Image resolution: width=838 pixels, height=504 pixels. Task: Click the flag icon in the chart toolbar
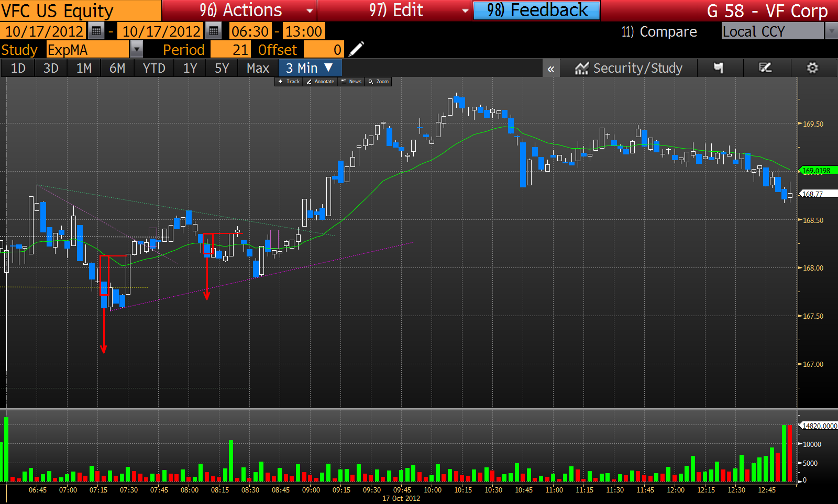[719, 68]
